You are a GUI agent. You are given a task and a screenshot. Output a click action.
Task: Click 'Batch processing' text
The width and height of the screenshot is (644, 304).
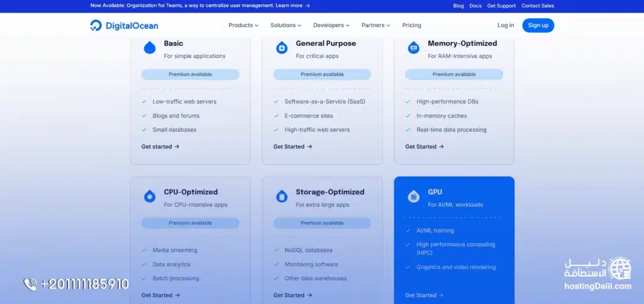click(176, 278)
